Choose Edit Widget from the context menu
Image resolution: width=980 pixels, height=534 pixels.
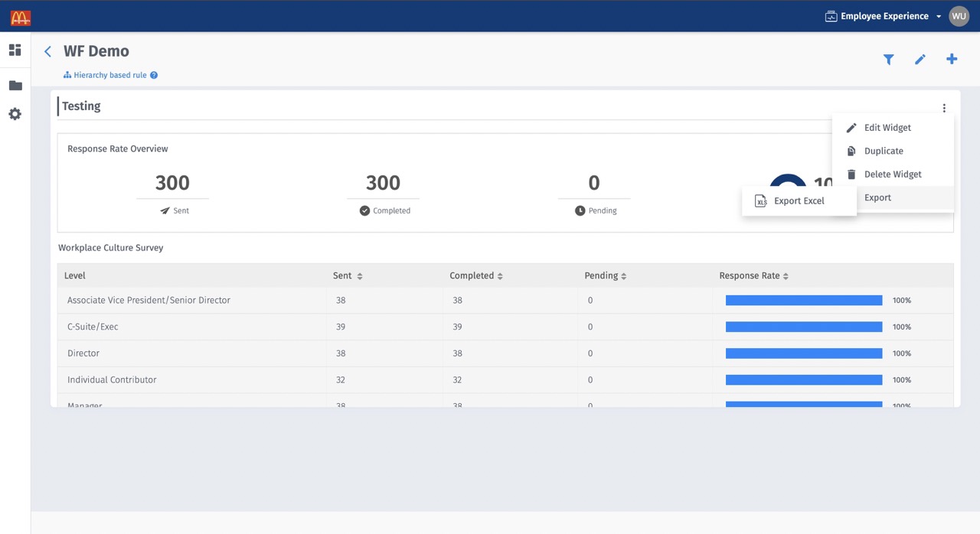[x=887, y=128]
